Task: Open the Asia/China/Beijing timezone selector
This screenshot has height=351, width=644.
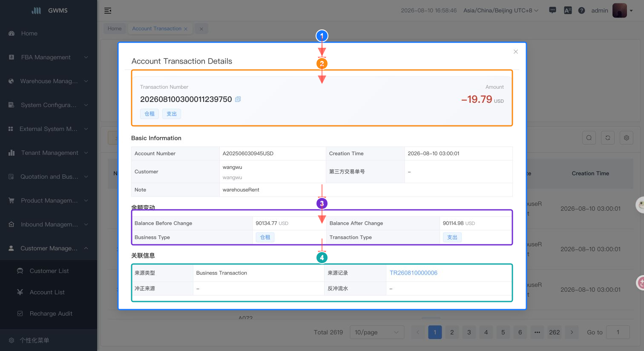Action: [501, 10]
